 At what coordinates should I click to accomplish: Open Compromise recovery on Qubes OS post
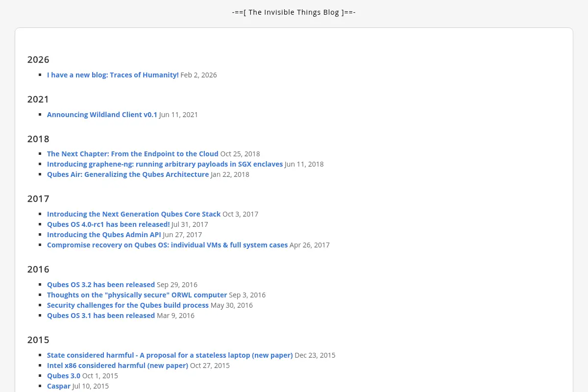pyautogui.click(x=167, y=245)
